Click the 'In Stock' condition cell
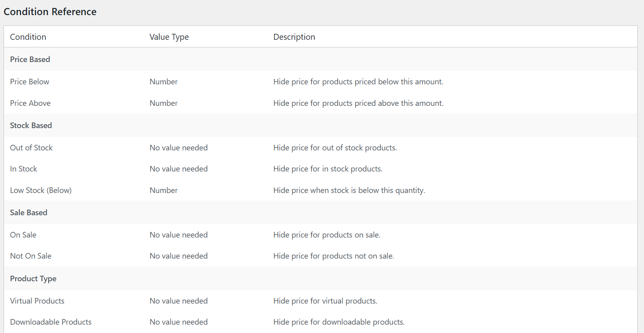The width and height of the screenshot is (644, 333). coord(23,169)
